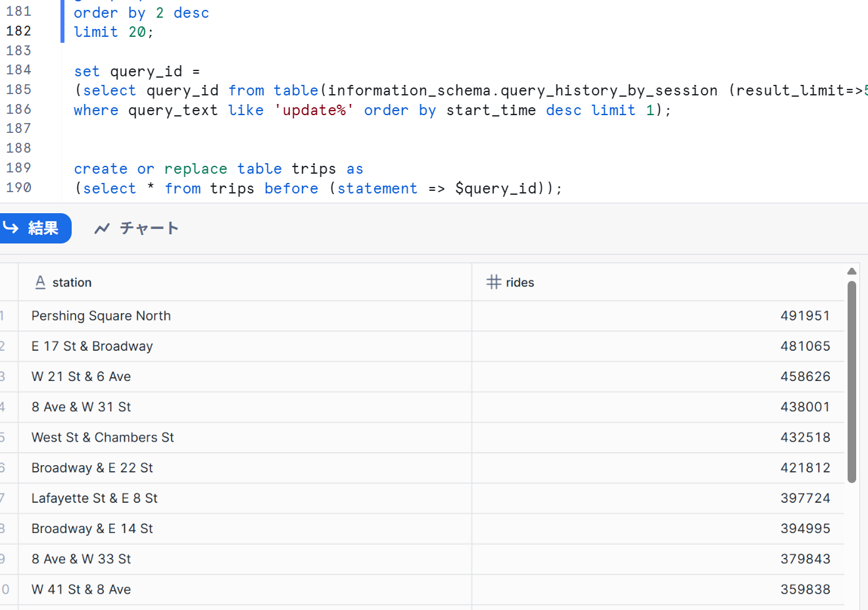Click 'order by 2 desc' code line
The width and height of the screenshot is (868, 610).
point(141,13)
